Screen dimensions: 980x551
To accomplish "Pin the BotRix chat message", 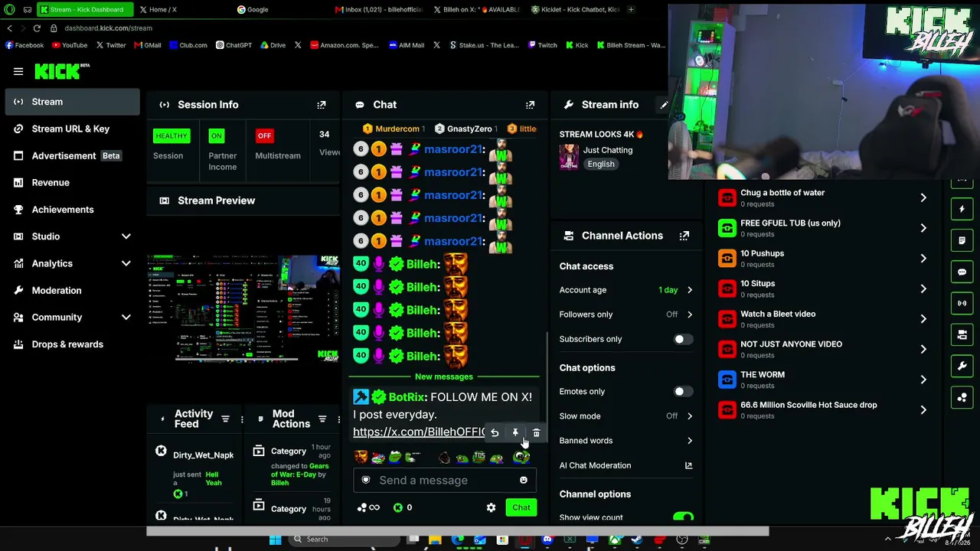I will pyautogui.click(x=515, y=433).
